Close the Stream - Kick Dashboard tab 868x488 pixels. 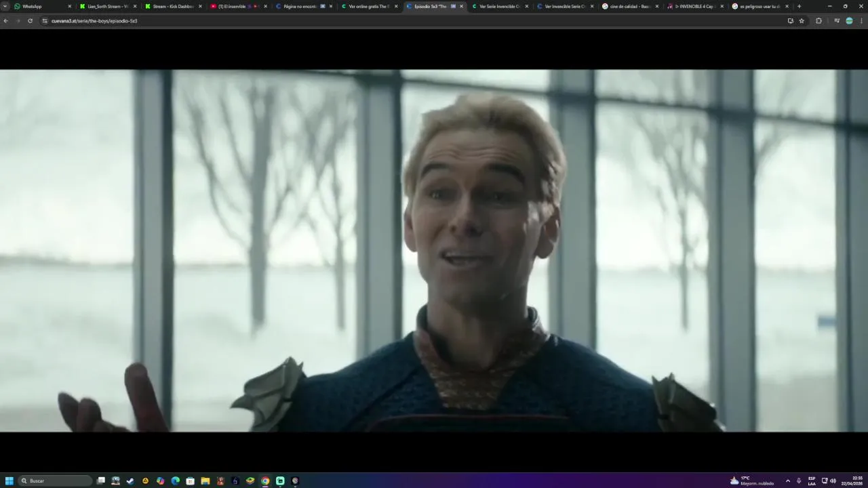click(200, 6)
